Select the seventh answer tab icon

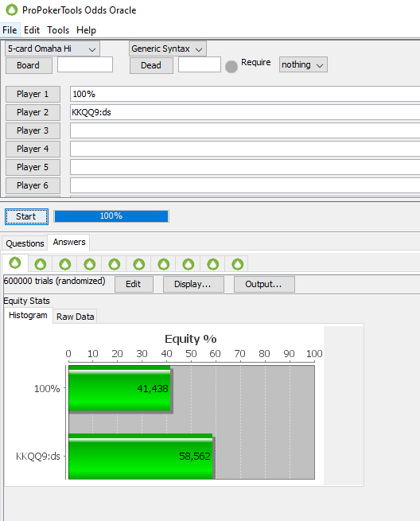[164, 265]
